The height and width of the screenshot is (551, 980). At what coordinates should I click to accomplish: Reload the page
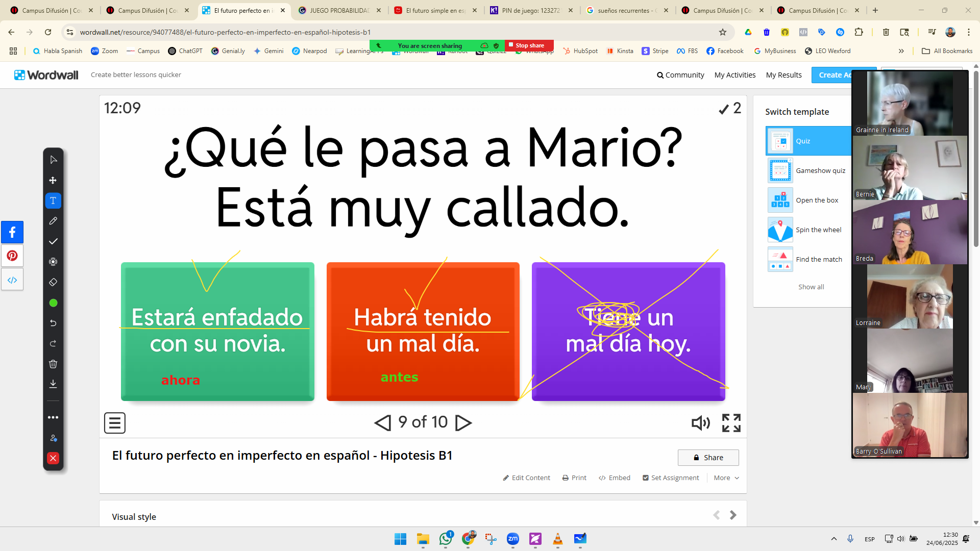(x=48, y=32)
